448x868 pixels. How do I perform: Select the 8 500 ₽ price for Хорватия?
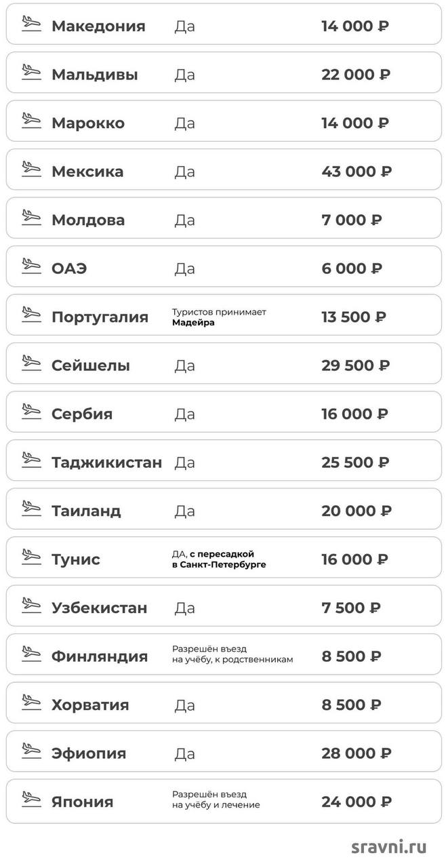pyautogui.click(x=351, y=705)
